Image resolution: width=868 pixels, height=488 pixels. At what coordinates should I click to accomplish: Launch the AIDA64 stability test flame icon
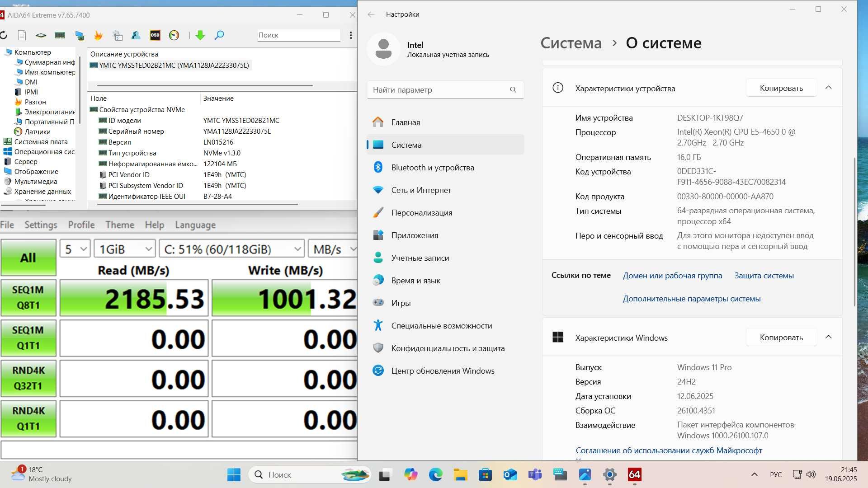point(98,35)
